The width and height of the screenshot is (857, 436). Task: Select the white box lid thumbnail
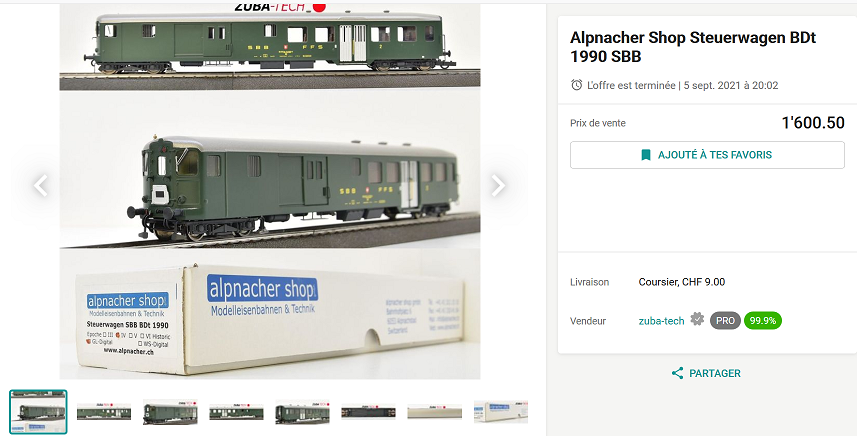click(435, 412)
